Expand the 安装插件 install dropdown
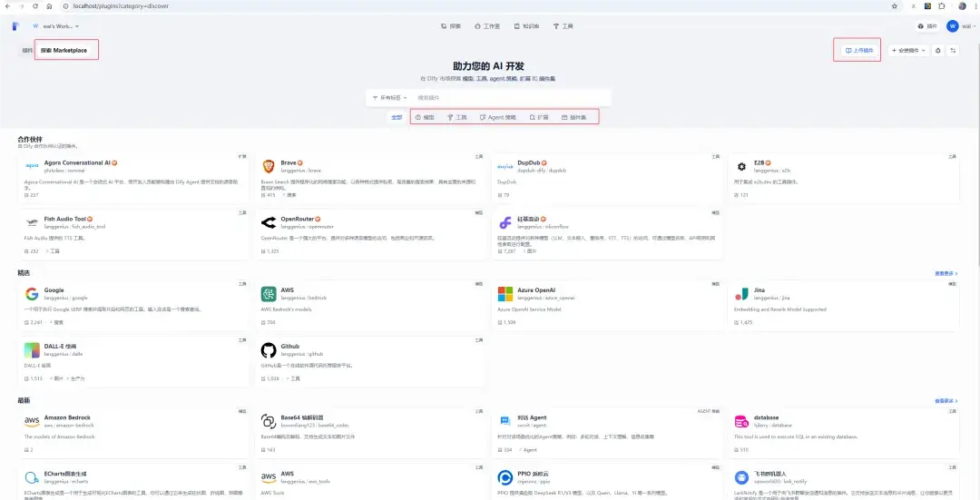 (908, 51)
